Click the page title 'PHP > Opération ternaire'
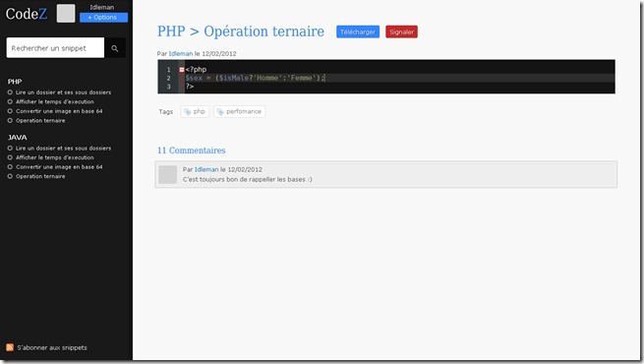 coord(241,31)
